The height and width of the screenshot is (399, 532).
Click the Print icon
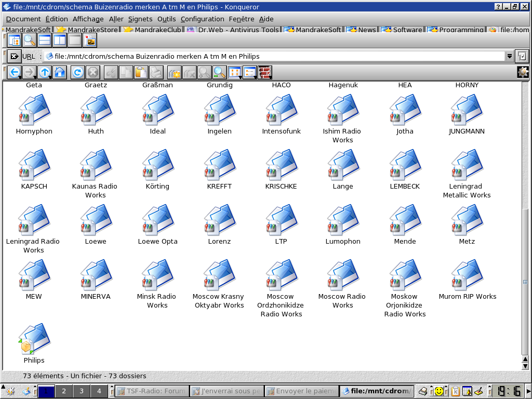coord(156,72)
